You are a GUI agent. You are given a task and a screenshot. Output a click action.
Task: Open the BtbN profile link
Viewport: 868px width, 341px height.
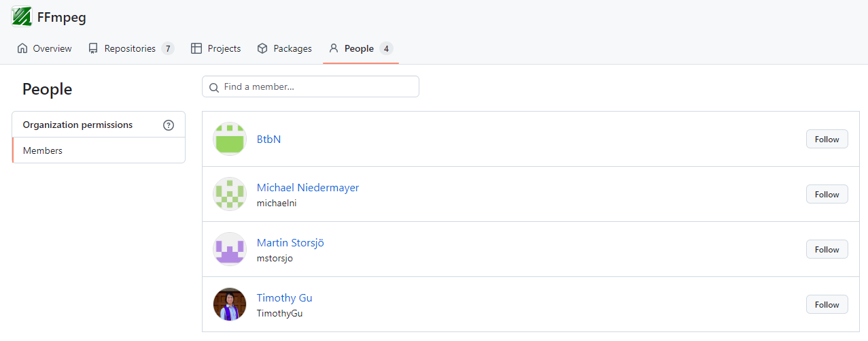[x=268, y=139]
